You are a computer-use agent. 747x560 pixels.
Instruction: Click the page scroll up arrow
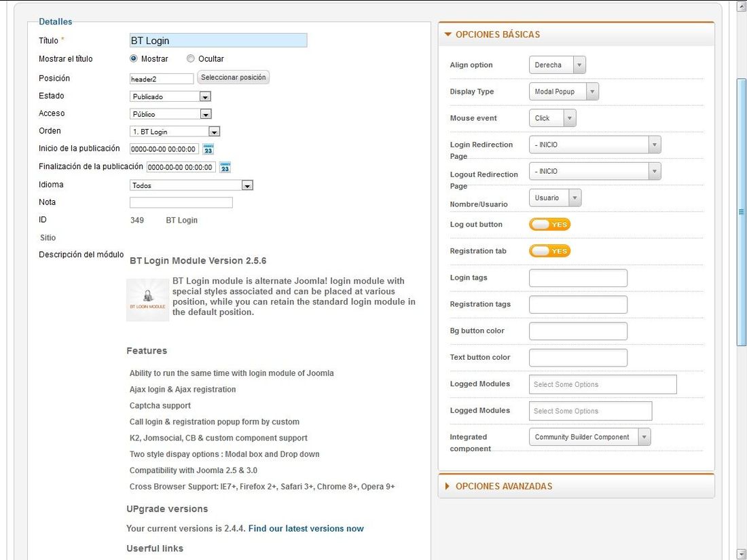tap(742, 6)
